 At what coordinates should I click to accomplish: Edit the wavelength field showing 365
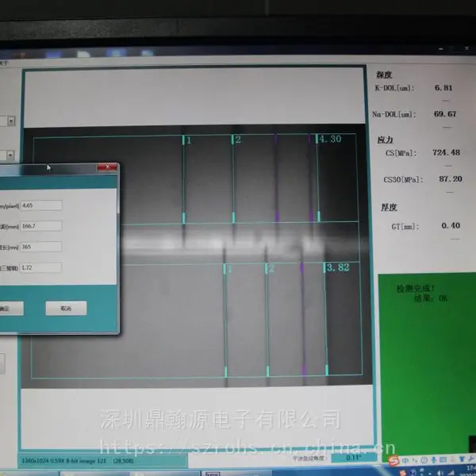41,247
